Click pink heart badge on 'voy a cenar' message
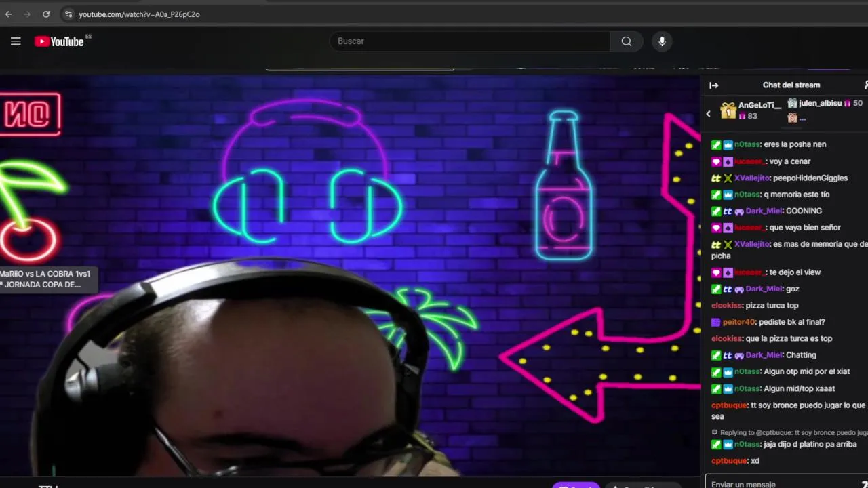Image resolution: width=868 pixels, height=488 pixels. (715, 161)
